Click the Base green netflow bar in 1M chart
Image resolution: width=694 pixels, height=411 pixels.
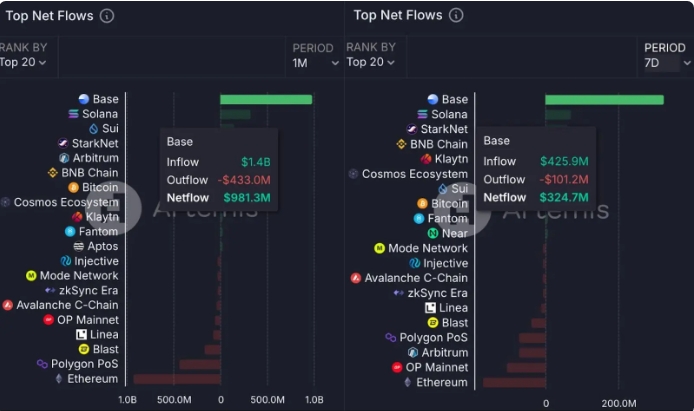(266, 100)
